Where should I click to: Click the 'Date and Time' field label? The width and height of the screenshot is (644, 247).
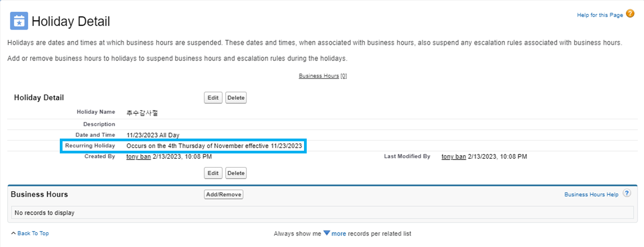click(x=95, y=135)
